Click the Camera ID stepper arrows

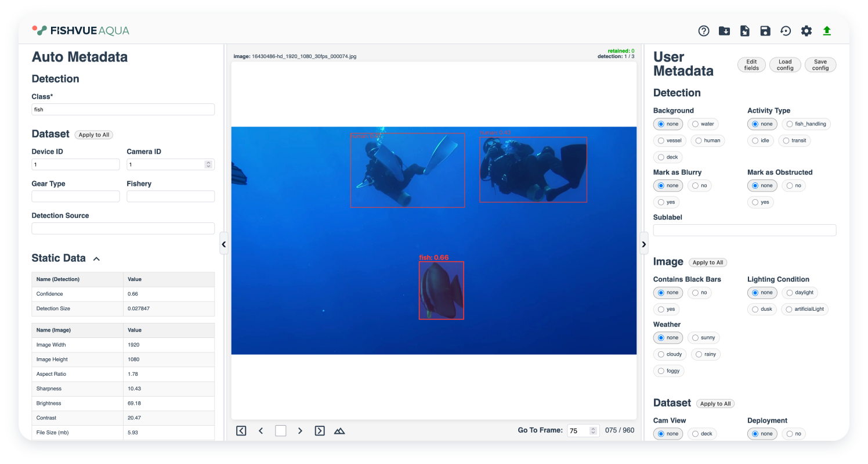click(208, 164)
